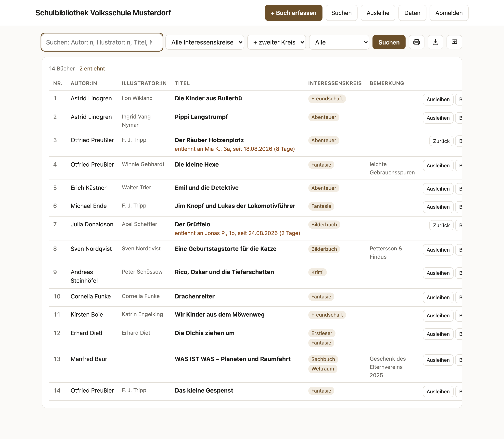Click the print icon button
The height and width of the screenshot is (439, 504).
pos(416,42)
